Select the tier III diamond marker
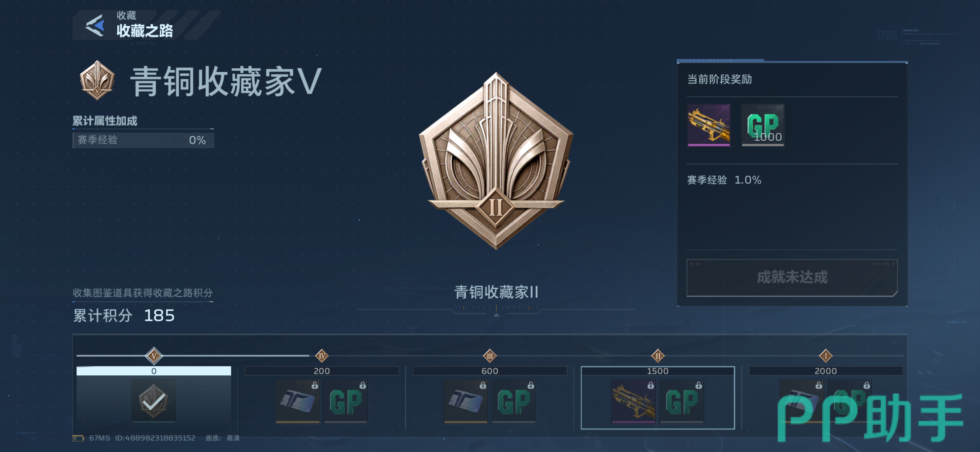The height and width of the screenshot is (452, 980). coord(490,356)
